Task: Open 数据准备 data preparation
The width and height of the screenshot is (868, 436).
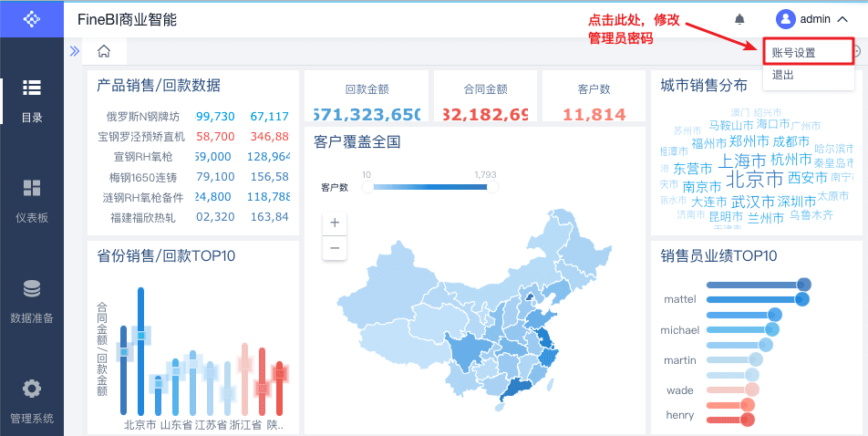Action: coord(32,302)
